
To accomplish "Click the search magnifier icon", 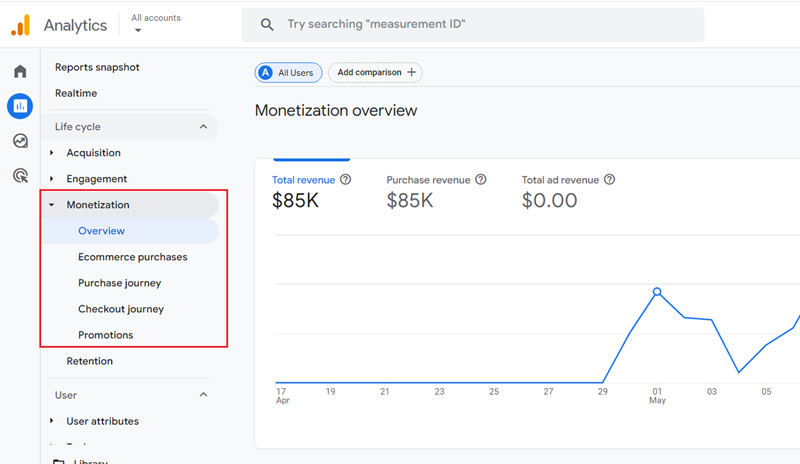I will point(267,25).
